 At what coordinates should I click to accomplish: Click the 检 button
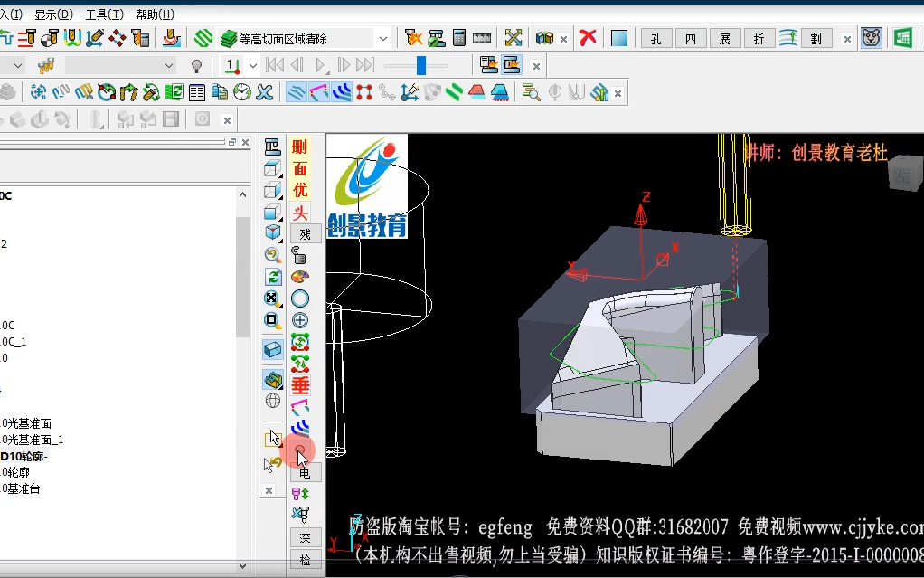coord(306,560)
